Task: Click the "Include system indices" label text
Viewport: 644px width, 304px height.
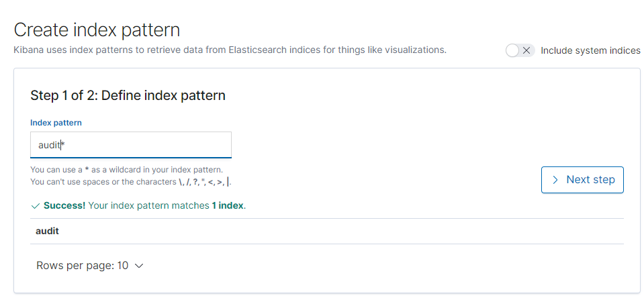Action: [x=590, y=50]
